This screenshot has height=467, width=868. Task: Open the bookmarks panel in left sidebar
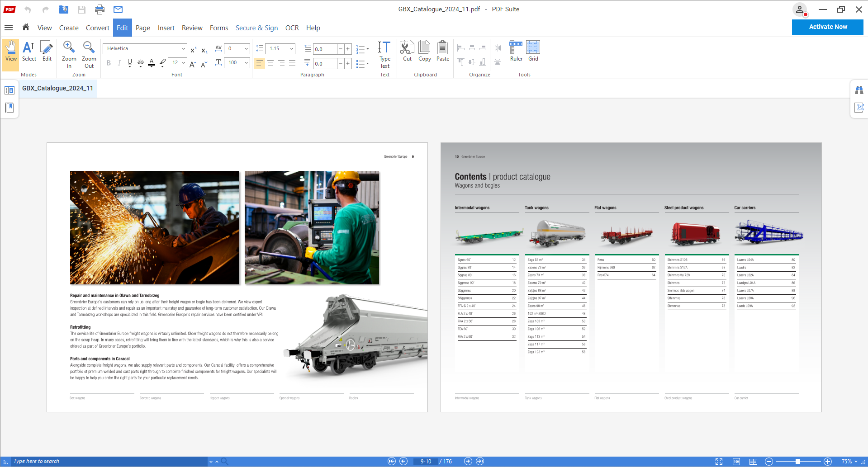tap(9, 108)
